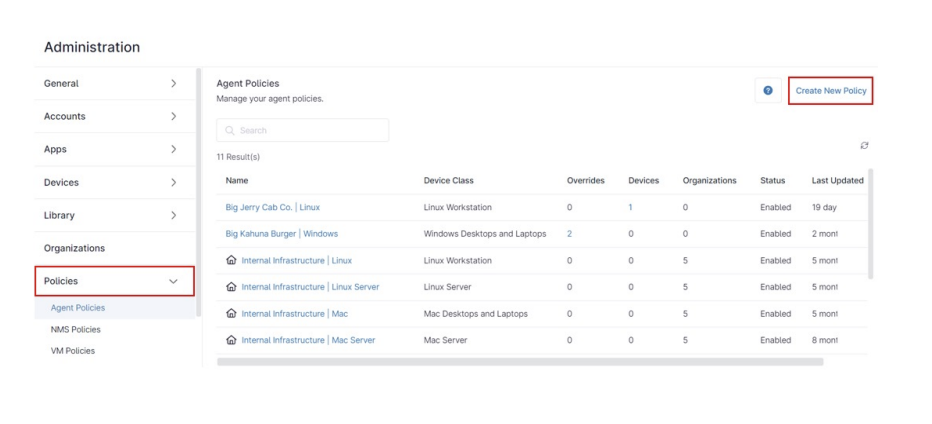Click the Create New Policy button
Screen dimensions: 932x424
(830, 91)
